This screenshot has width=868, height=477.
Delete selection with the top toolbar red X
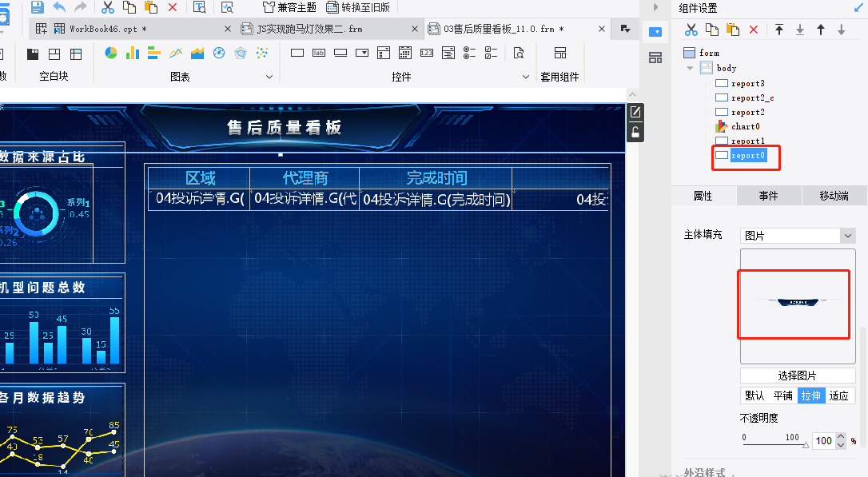[172, 7]
